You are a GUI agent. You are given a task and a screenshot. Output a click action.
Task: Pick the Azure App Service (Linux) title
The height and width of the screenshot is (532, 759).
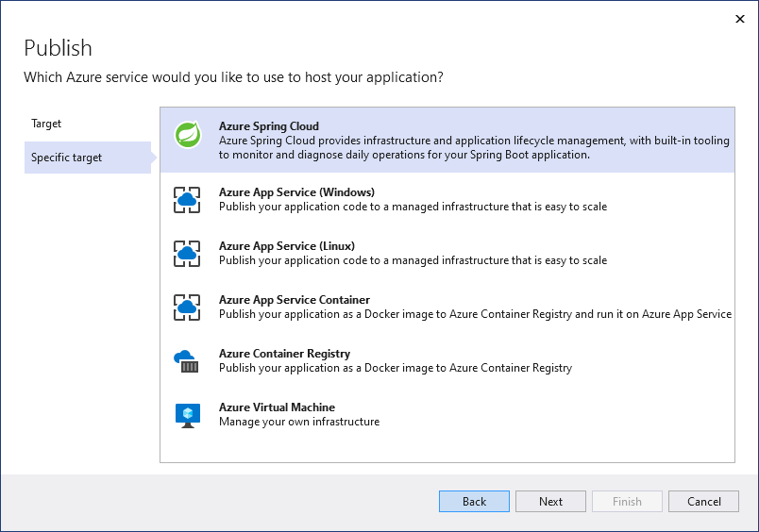[287, 246]
